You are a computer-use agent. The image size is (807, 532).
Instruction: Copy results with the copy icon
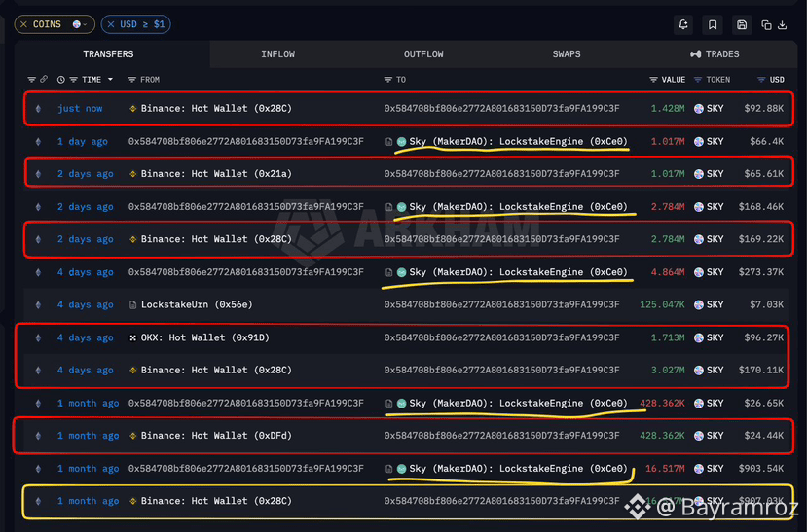pos(766,24)
